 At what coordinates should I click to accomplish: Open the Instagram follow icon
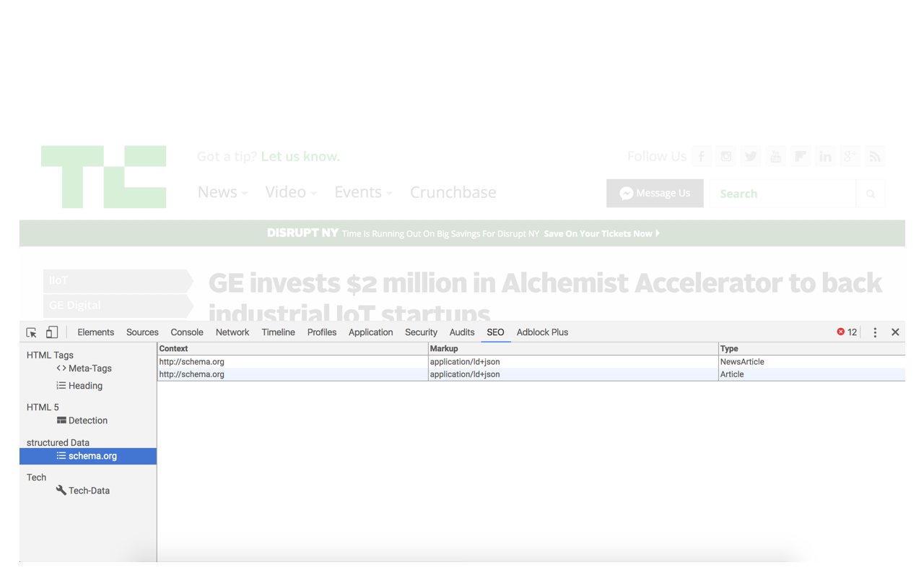pos(726,157)
